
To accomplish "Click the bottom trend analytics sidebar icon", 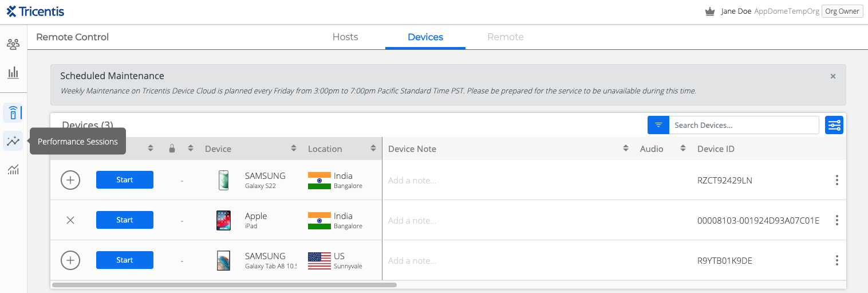I will [13, 170].
